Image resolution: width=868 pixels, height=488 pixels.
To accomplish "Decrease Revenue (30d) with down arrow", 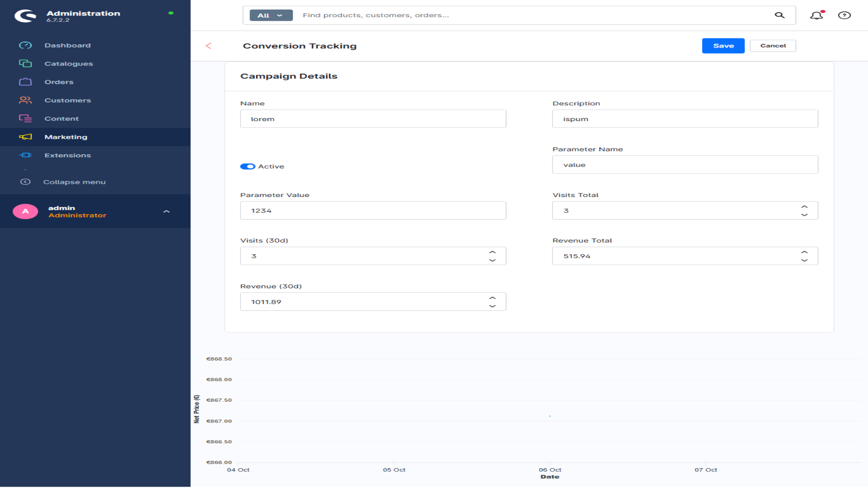I will click(492, 306).
